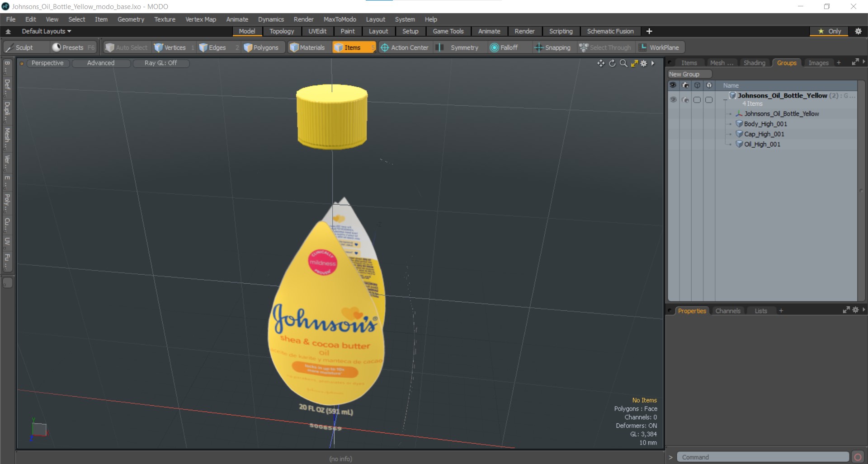Image resolution: width=868 pixels, height=464 pixels.
Task: Click the viewport rotate icon
Action: coord(612,63)
